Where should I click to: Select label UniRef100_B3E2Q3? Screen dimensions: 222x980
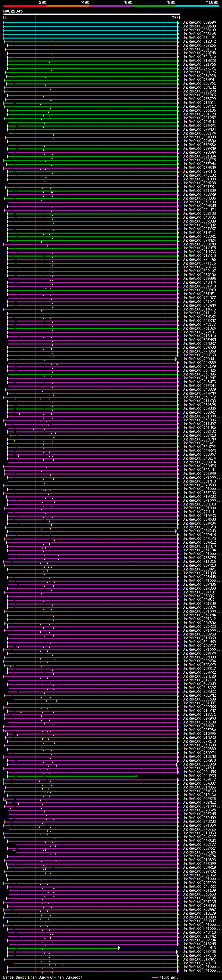click(199, 493)
